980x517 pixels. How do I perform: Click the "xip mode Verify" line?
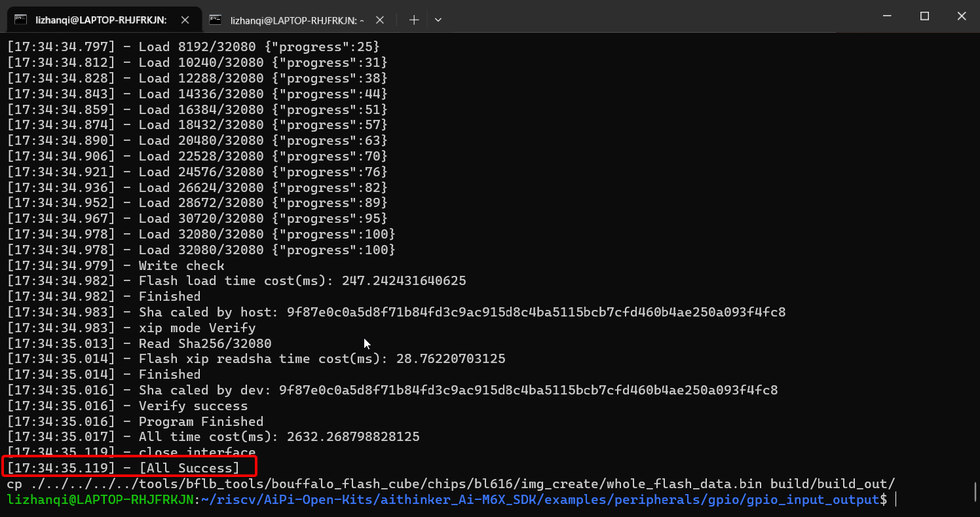131,328
